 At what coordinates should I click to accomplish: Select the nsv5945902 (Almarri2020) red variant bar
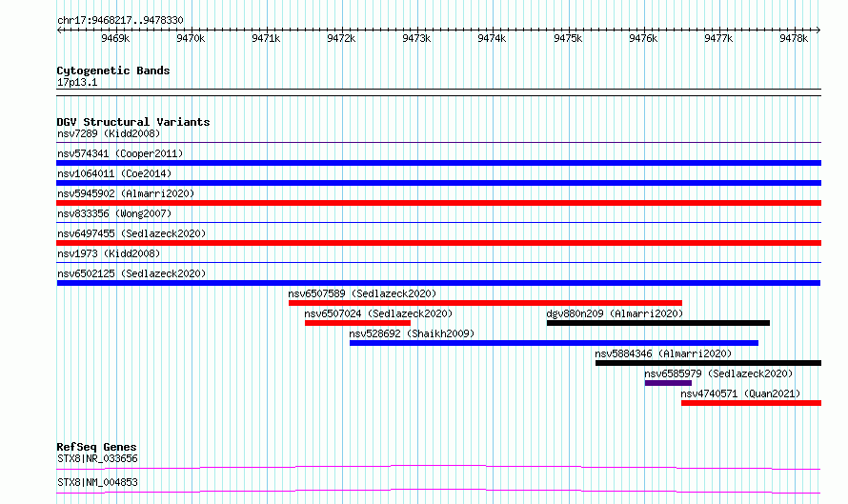tap(438, 203)
